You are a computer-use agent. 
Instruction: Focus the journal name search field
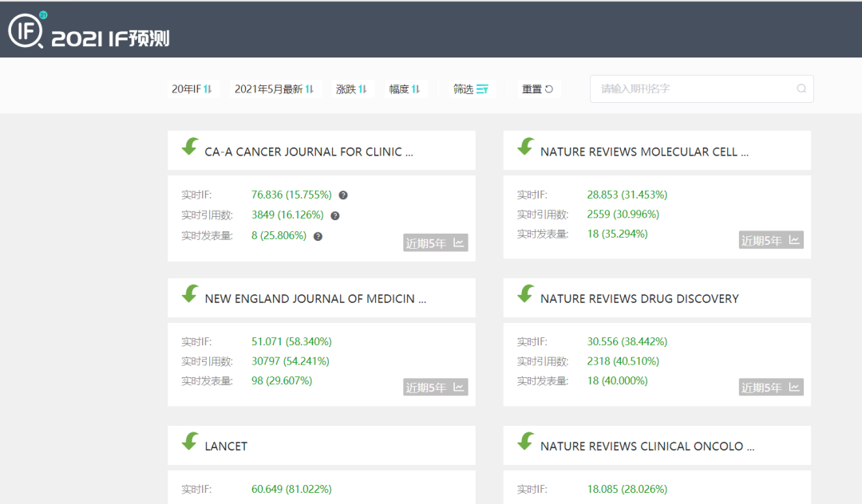(x=702, y=89)
